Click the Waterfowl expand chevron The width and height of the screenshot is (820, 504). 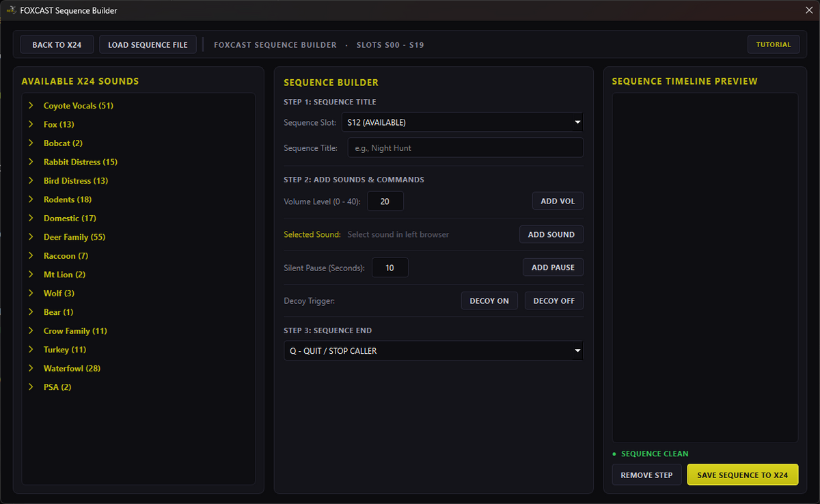[31, 369]
